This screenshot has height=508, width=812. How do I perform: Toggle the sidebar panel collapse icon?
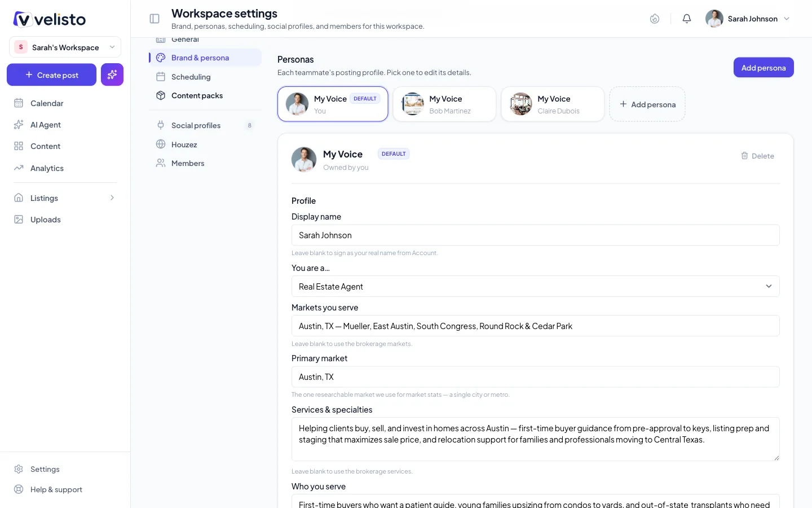click(x=154, y=19)
